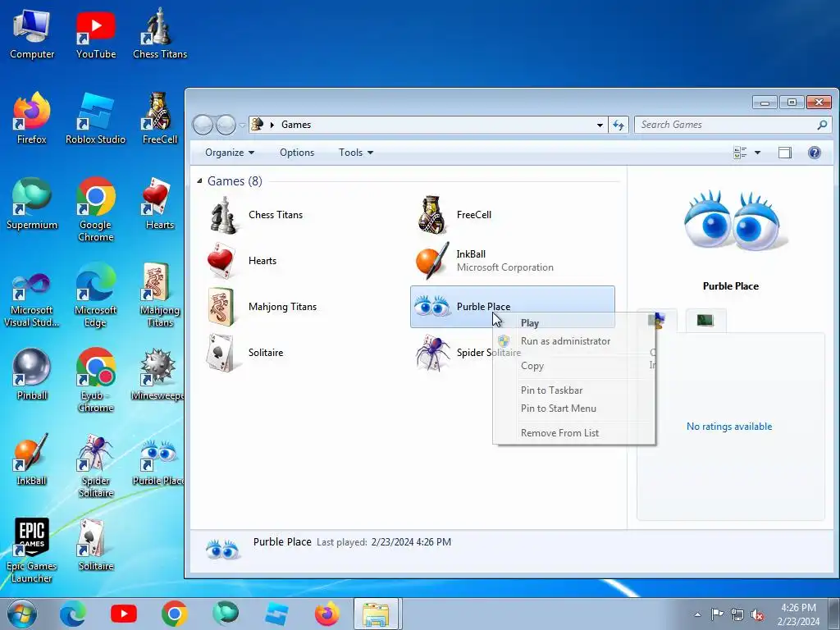Screen dimensions: 840x630
Task: Click the Google Chrome desktop shortcut
Action: [95, 210]
